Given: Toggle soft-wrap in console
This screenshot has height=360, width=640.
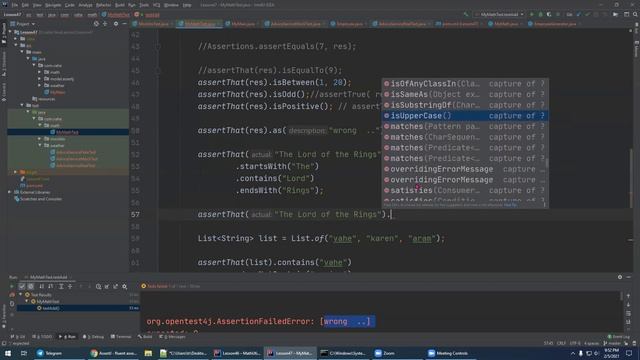Looking at the screenshot, I should click(x=628, y=313).
